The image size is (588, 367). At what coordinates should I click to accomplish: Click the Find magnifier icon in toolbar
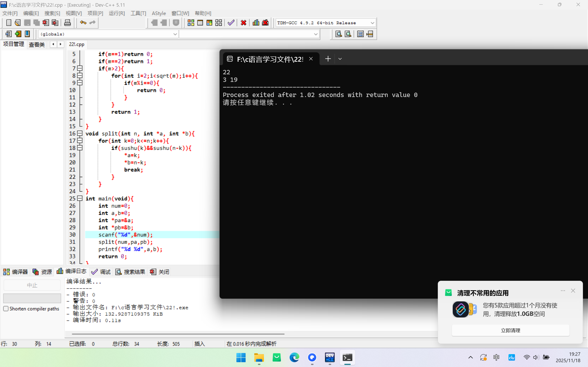point(339,34)
